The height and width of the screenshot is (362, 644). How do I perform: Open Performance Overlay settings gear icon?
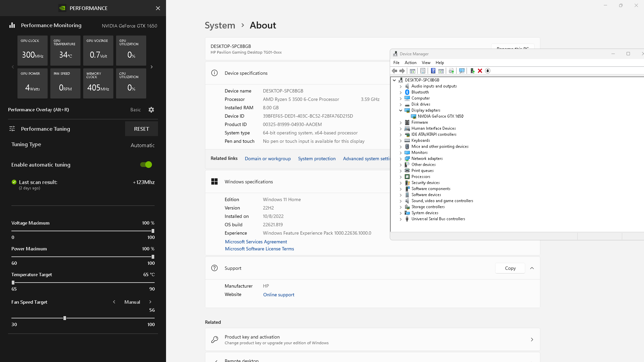(x=151, y=110)
